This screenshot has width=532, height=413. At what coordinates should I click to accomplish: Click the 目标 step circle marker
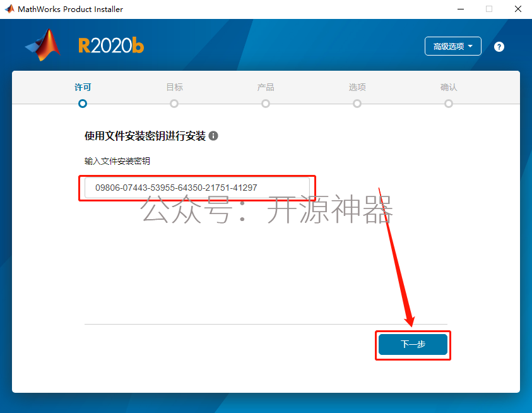[174, 104]
